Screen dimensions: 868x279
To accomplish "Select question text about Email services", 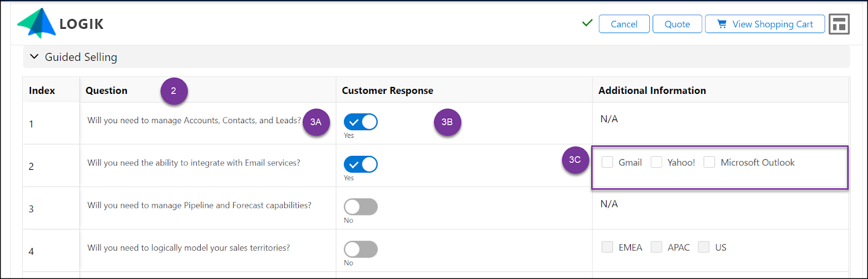I will 194,163.
